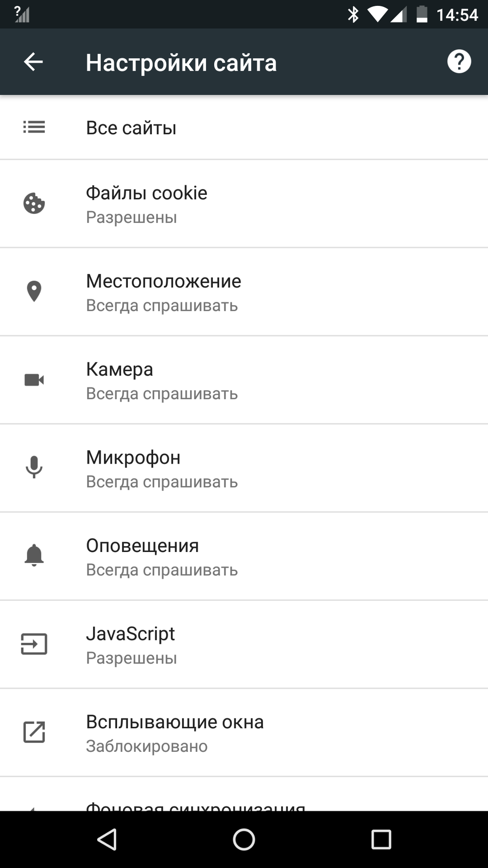Tap the notification bell icon

pos(34,555)
